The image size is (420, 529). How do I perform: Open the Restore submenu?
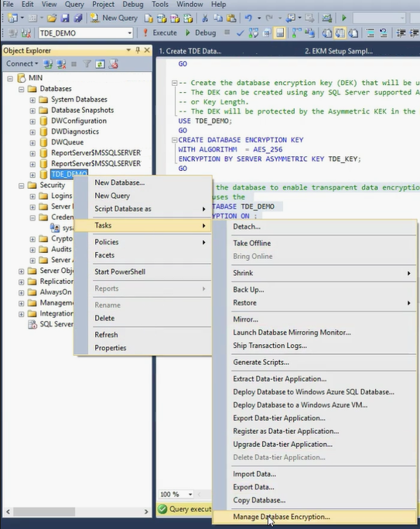click(315, 302)
